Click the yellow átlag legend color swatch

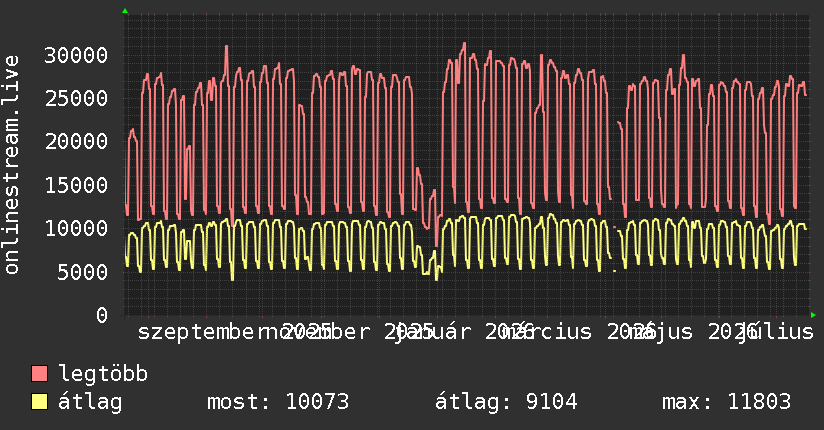point(39,401)
